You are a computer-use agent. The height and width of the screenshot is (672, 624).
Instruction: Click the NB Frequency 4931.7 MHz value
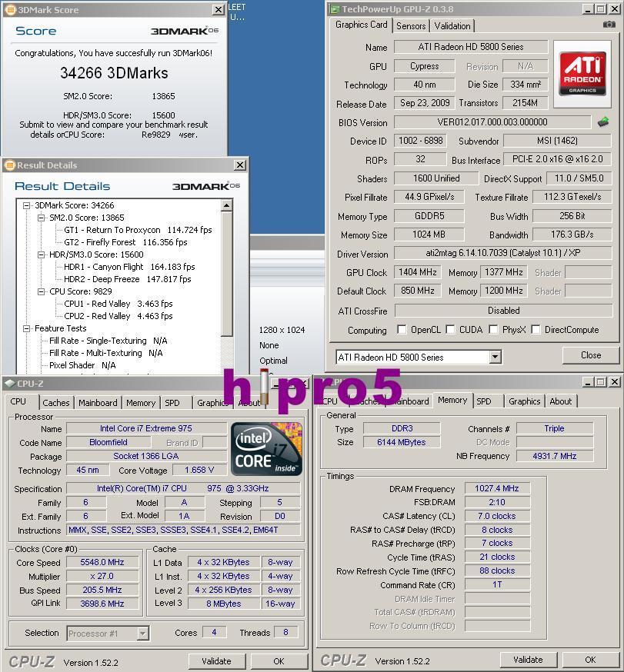(555, 456)
